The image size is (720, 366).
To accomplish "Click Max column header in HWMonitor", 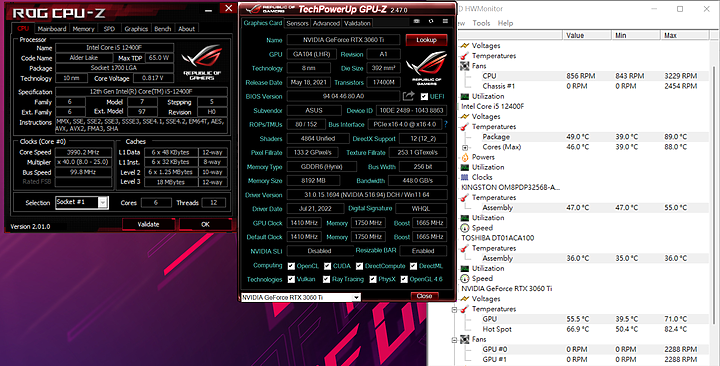I will tap(685, 35).
